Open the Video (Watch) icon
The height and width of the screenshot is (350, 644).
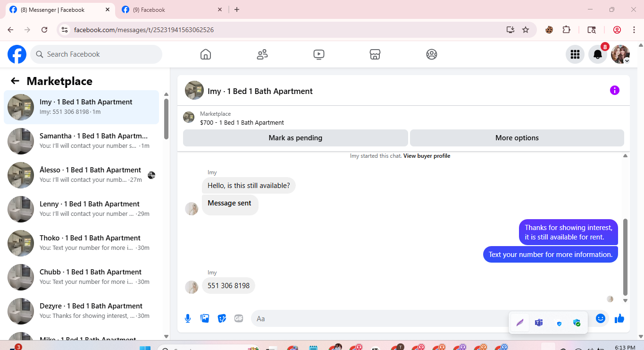pos(319,54)
